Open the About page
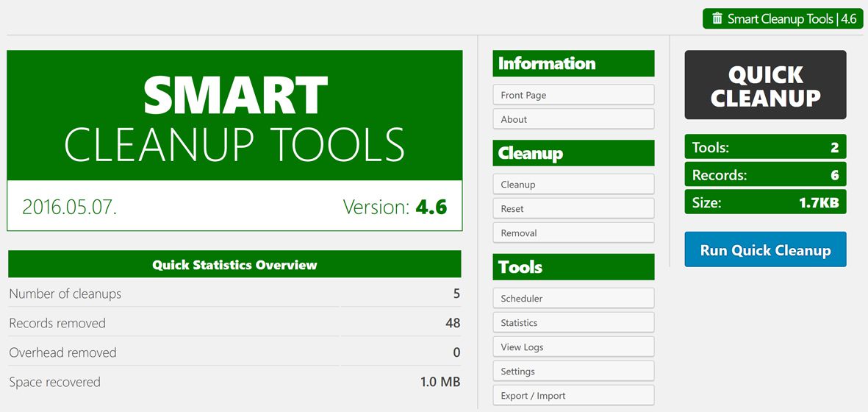The height and width of the screenshot is (412, 868). [573, 119]
